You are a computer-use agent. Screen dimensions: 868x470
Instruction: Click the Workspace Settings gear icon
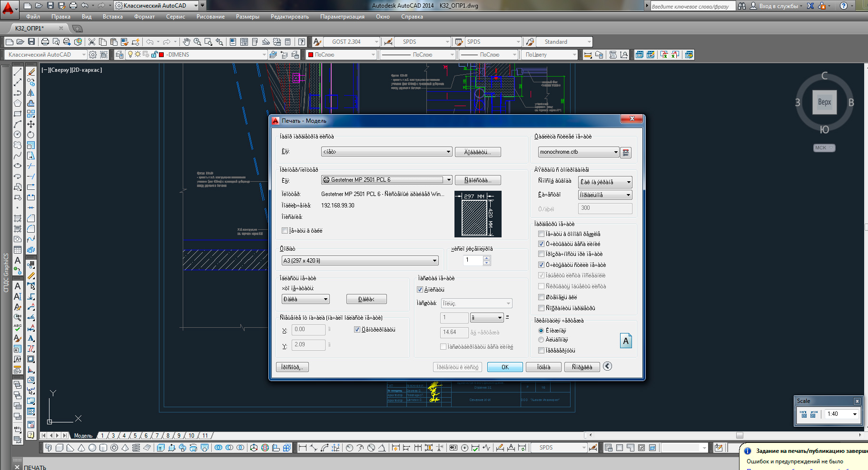[93, 55]
